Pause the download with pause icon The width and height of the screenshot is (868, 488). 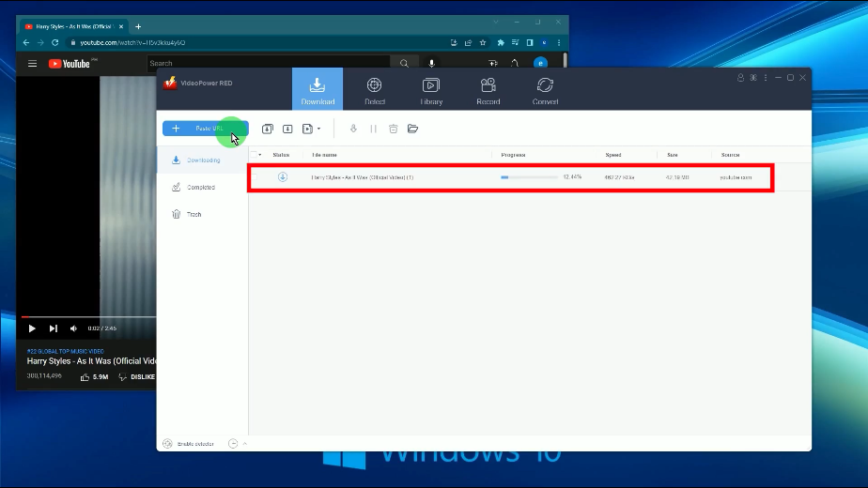[x=373, y=129]
